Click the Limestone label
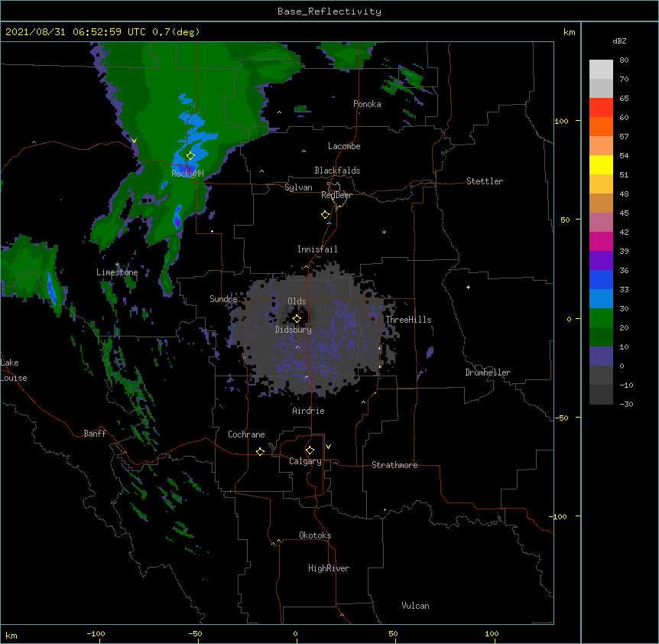The image size is (659, 644). point(117,272)
